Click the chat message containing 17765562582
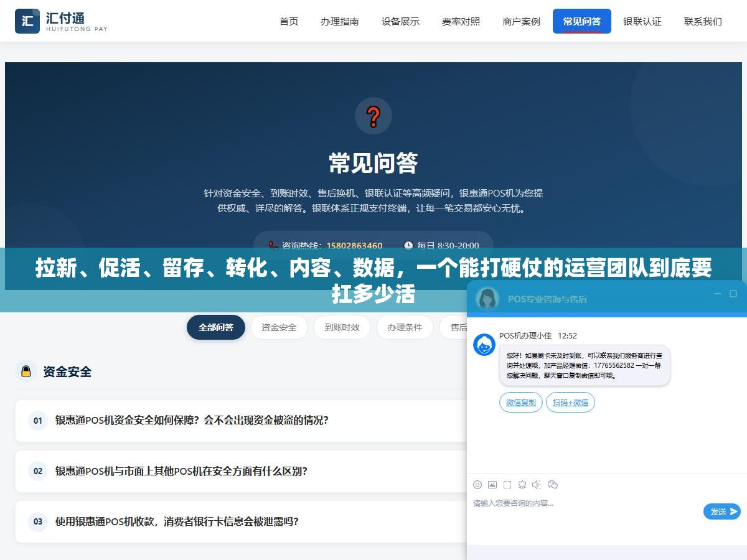 585,365
